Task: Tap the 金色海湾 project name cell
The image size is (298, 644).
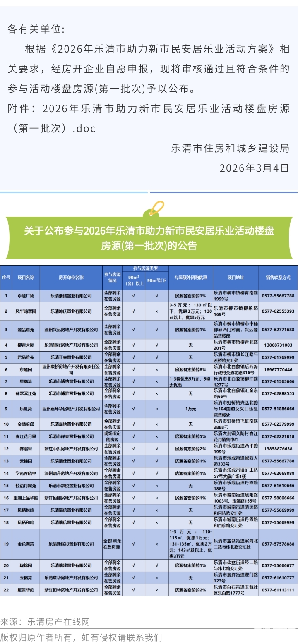Action: pos(26,544)
